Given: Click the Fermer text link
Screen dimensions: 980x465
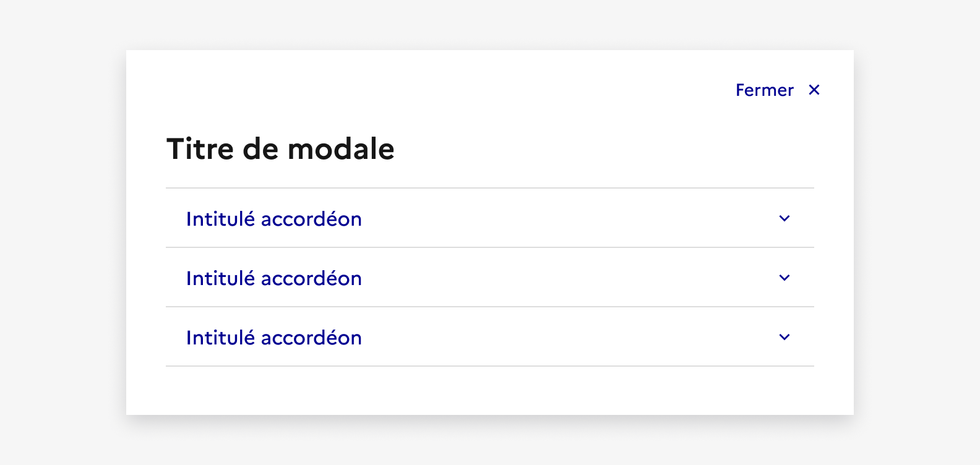Looking at the screenshot, I should (764, 90).
